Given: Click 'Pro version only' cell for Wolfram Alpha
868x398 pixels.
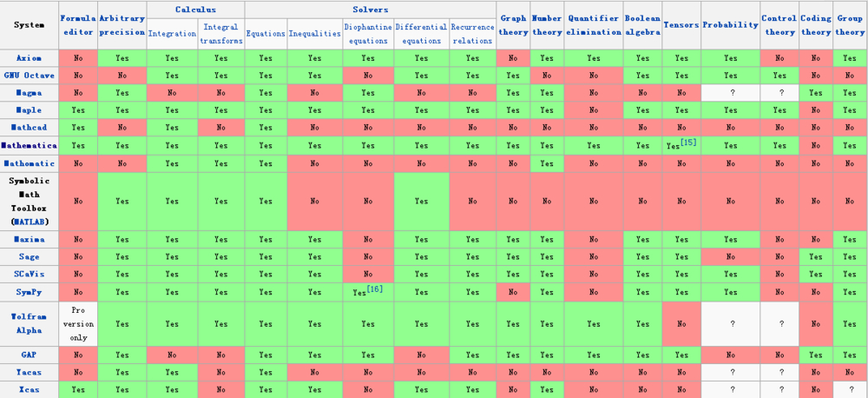Looking at the screenshot, I should 78,324.
